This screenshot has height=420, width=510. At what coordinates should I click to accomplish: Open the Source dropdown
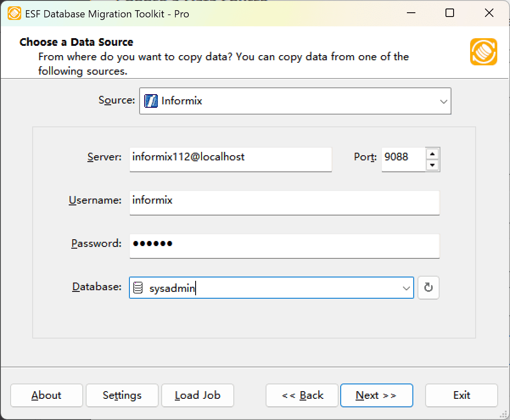pos(444,101)
